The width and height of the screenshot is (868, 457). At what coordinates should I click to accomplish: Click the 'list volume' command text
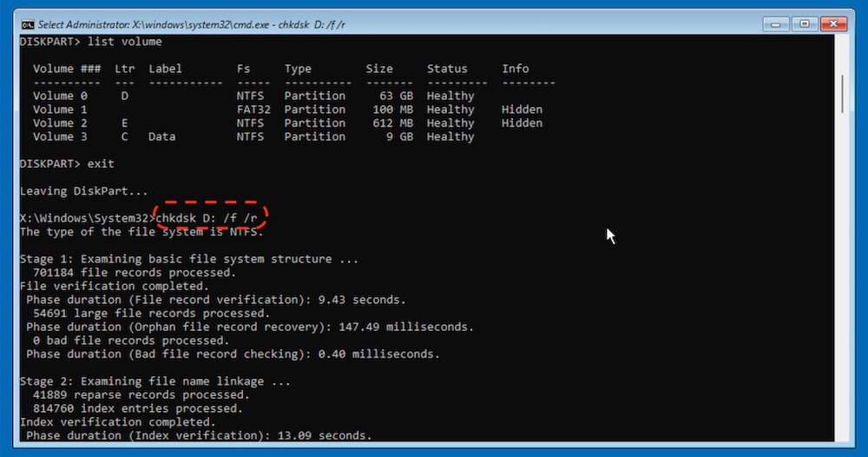(x=122, y=42)
